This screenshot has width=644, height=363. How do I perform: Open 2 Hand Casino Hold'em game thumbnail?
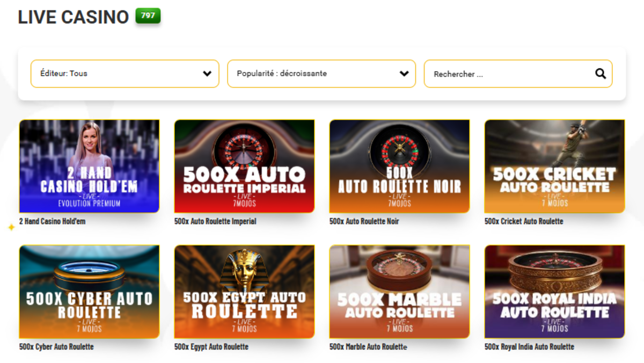click(89, 166)
